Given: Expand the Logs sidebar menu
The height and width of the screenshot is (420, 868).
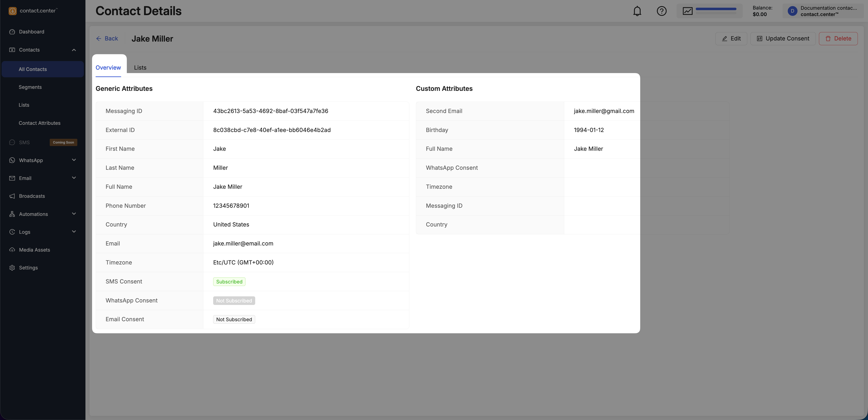Looking at the screenshot, I should tap(74, 232).
